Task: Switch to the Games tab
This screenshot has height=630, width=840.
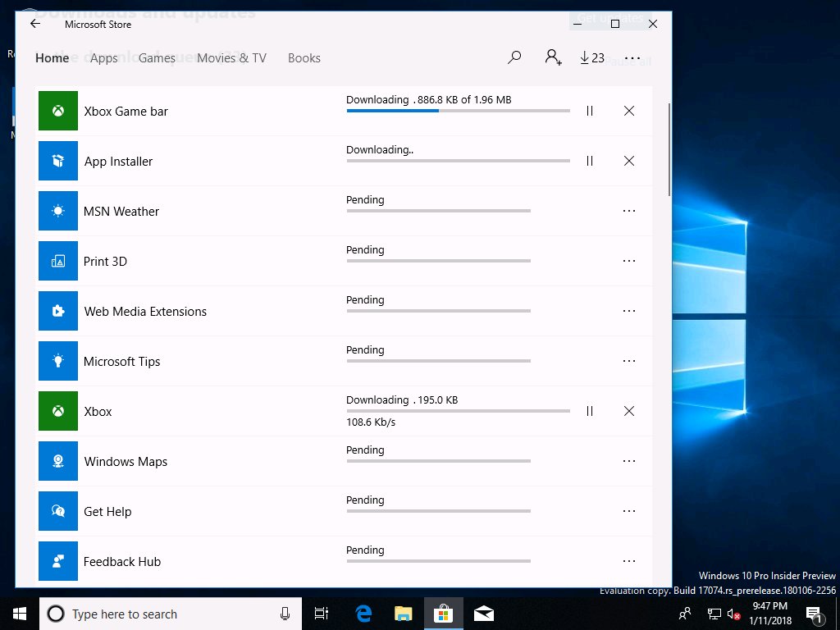Action: [x=157, y=58]
